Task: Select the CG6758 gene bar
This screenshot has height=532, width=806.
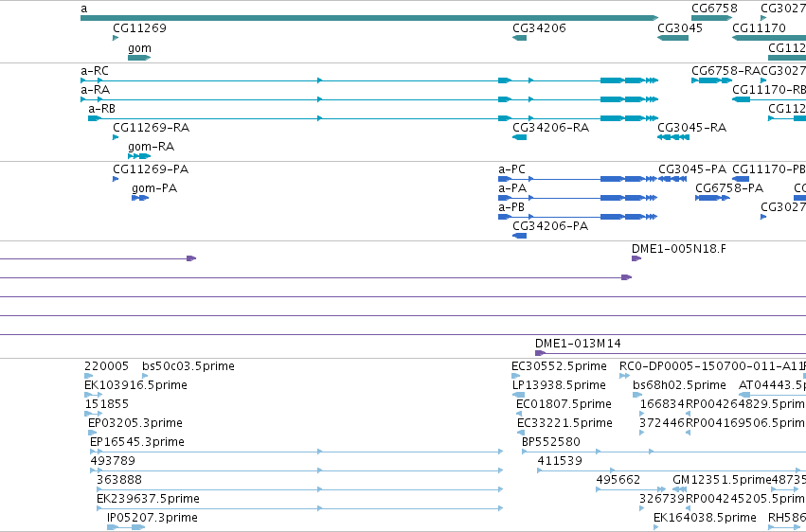Action: (712, 18)
